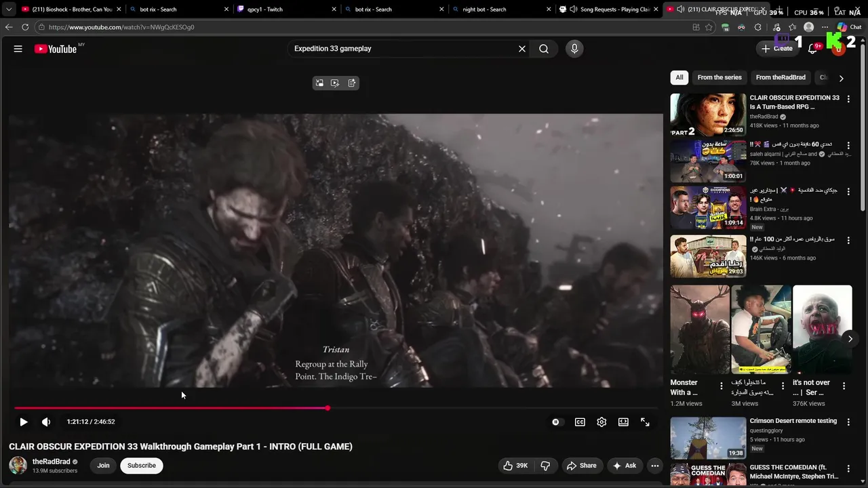The width and height of the screenshot is (868, 488).
Task: Open options for it's not over short
Action: click(x=844, y=386)
